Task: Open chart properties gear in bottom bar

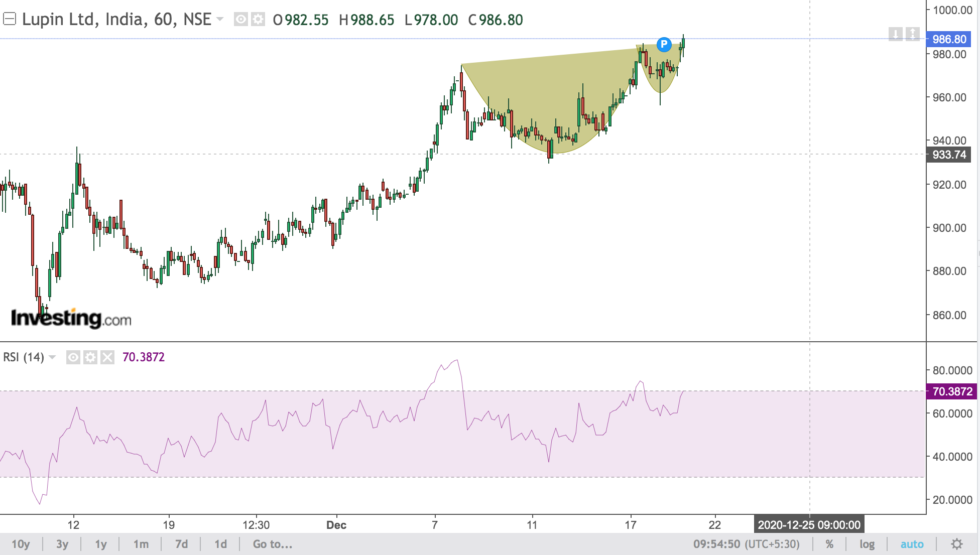Action: tap(957, 544)
